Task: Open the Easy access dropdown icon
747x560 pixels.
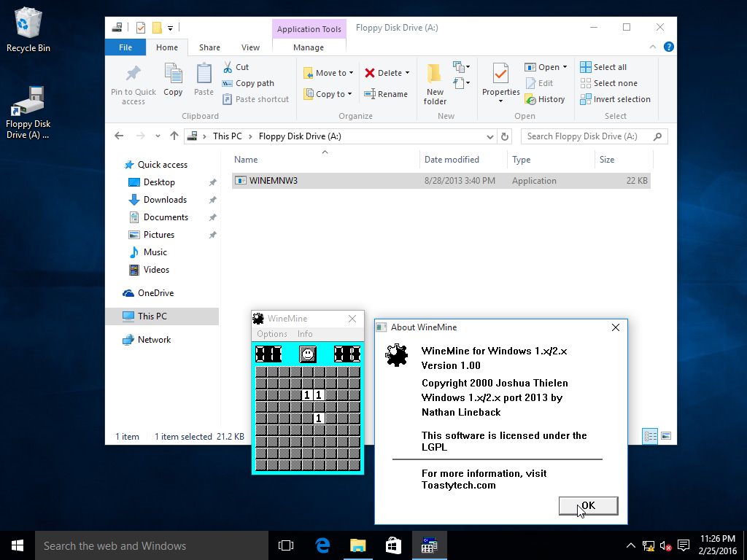Action: click(461, 83)
